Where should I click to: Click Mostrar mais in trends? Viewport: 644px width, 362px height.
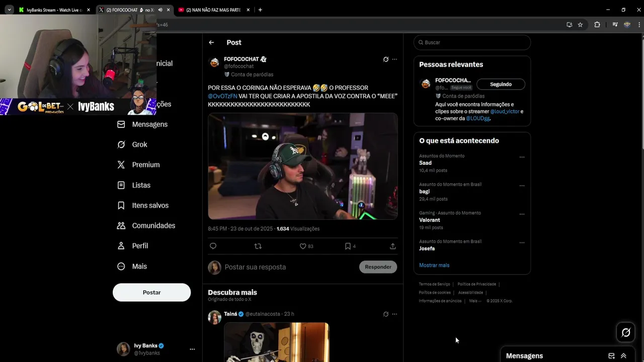pyautogui.click(x=434, y=265)
